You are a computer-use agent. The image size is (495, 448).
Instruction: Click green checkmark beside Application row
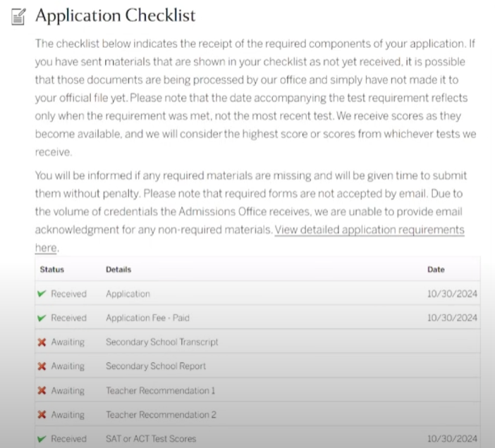42,294
